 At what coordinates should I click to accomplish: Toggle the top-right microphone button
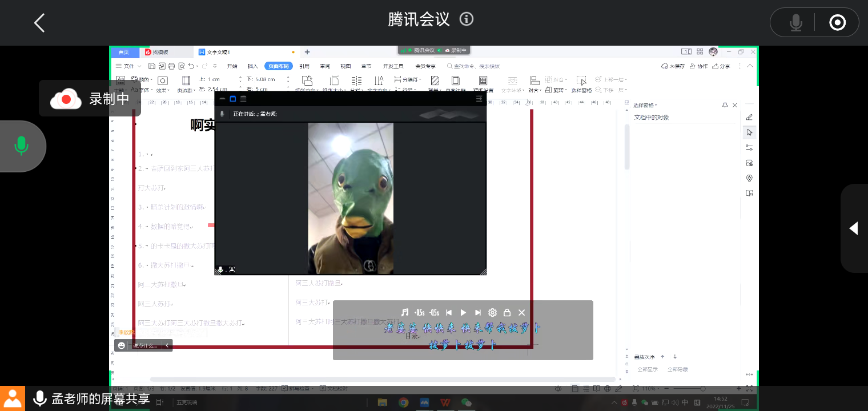pos(795,23)
